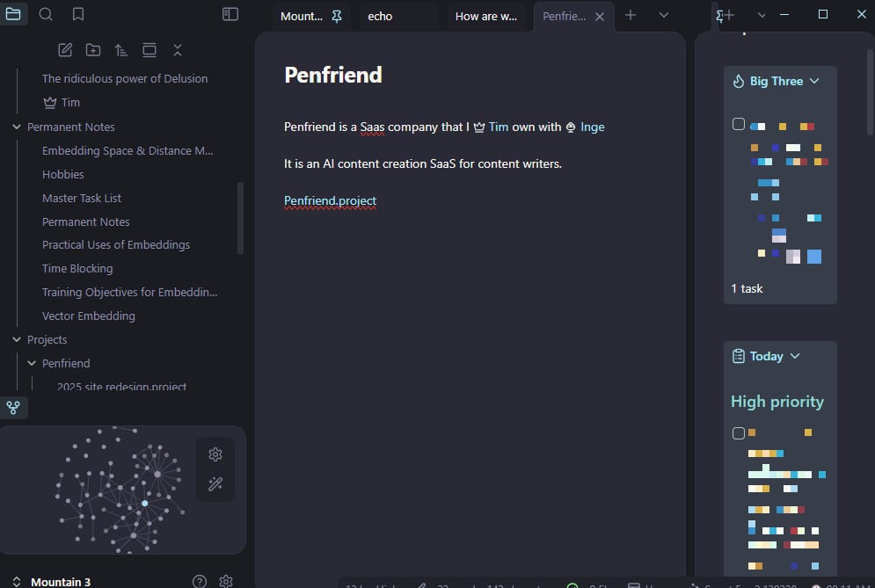
Task: Click crown icon beside Tim in explorer
Action: tap(50, 103)
